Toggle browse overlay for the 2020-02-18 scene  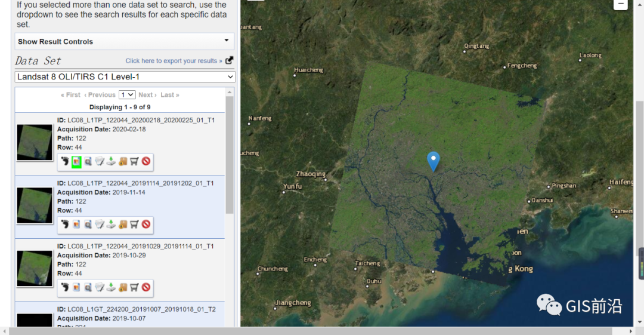[76, 161]
